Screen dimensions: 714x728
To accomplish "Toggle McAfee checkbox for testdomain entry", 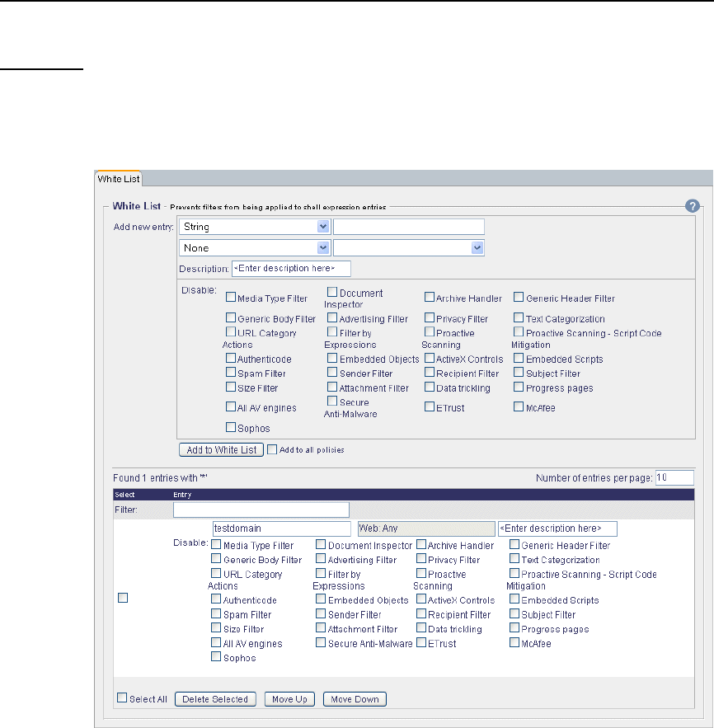I will [x=514, y=642].
